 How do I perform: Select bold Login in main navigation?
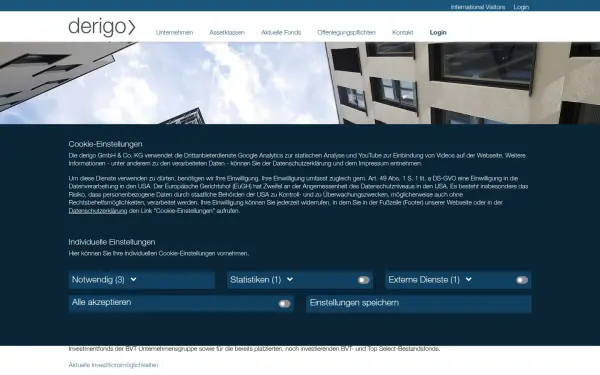click(438, 33)
